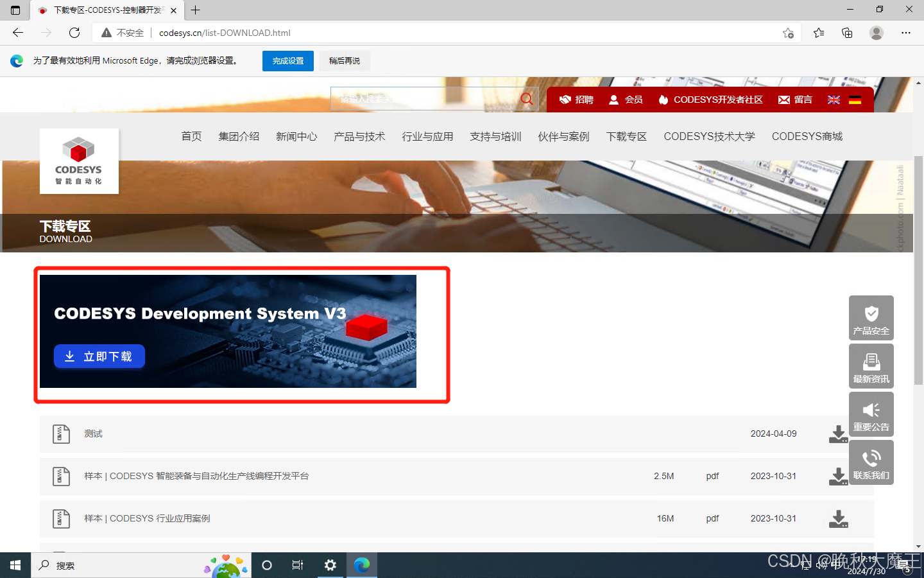
Task: Switch to German via Germany flag
Action: click(x=855, y=100)
